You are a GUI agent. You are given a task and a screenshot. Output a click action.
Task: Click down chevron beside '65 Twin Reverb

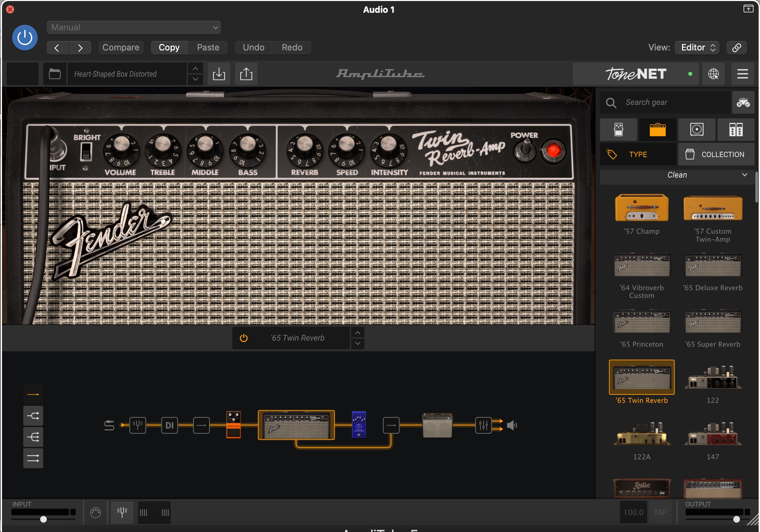pyautogui.click(x=358, y=343)
